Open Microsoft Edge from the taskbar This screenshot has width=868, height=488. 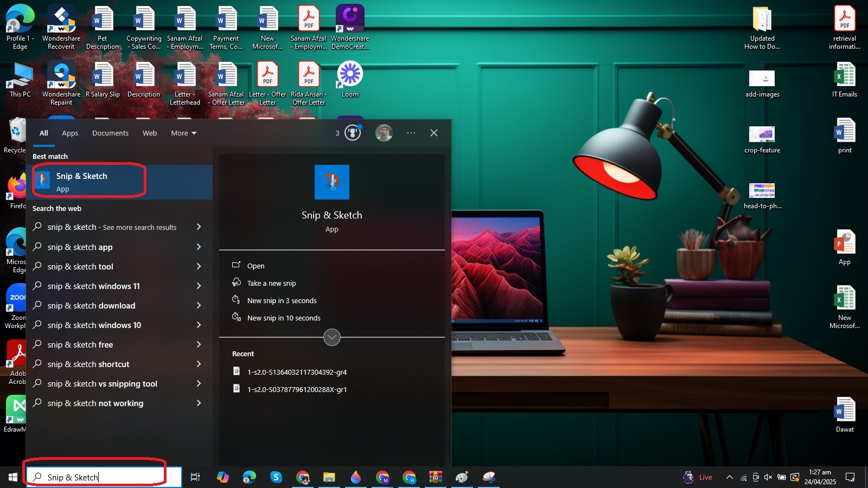click(250, 477)
